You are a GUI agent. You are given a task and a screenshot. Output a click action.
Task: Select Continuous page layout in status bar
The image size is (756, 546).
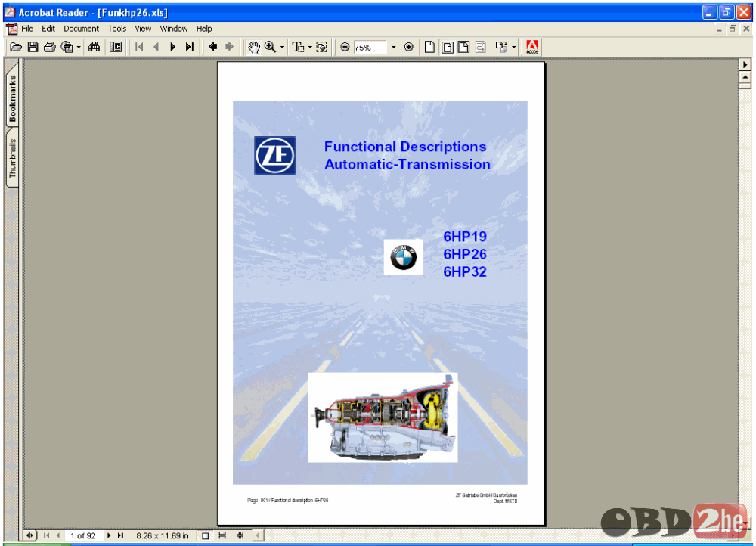pyautogui.click(x=222, y=536)
